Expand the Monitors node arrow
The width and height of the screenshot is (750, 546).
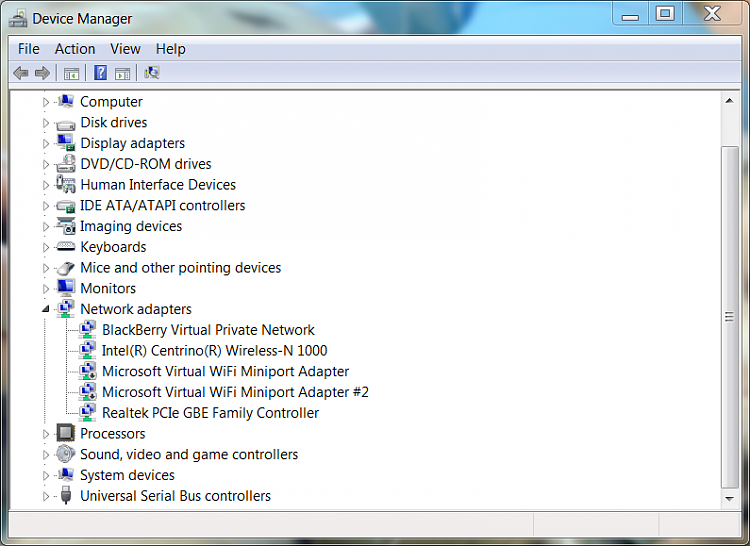[46, 289]
